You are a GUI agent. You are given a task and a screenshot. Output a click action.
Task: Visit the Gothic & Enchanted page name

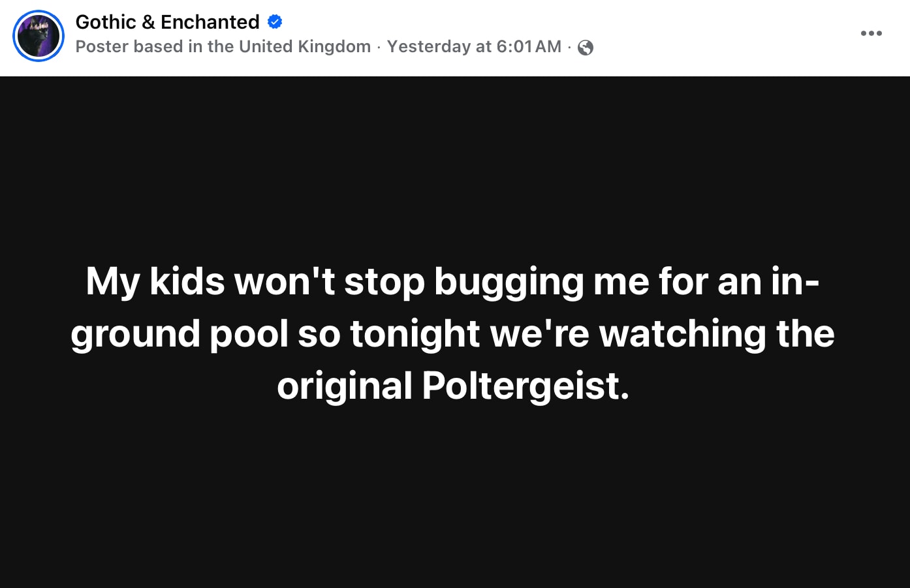[167, 22]
